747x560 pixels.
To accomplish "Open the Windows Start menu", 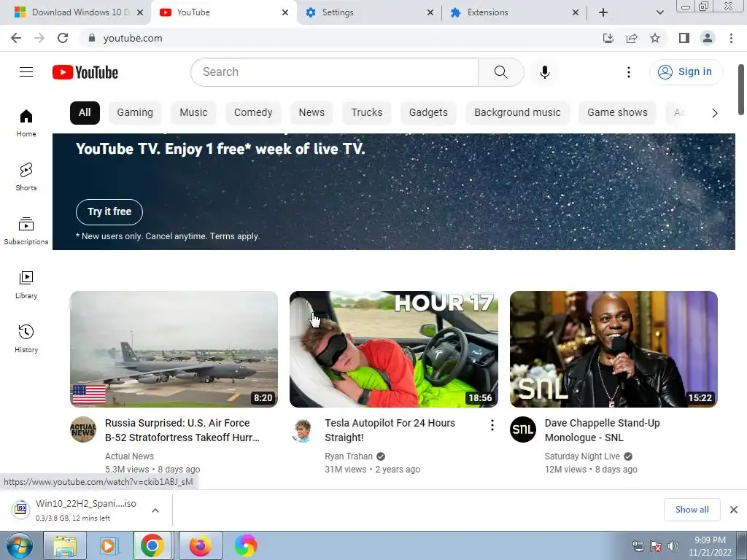I will click(x=19, y=545).
